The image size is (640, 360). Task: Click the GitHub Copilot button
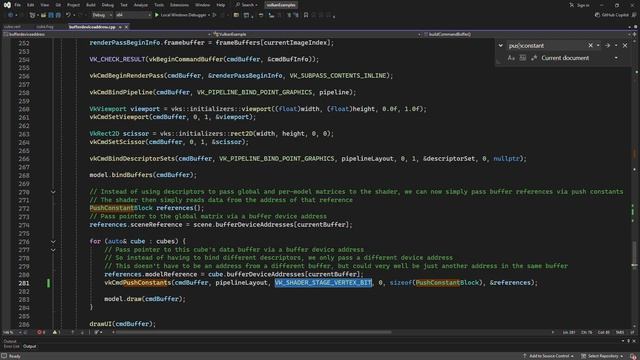tap(611, 15)
